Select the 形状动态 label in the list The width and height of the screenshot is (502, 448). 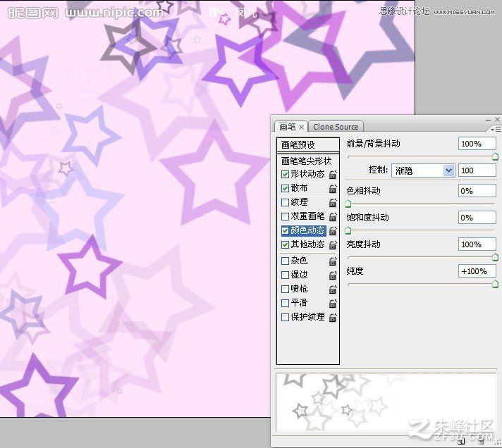[x=307, y=174]
